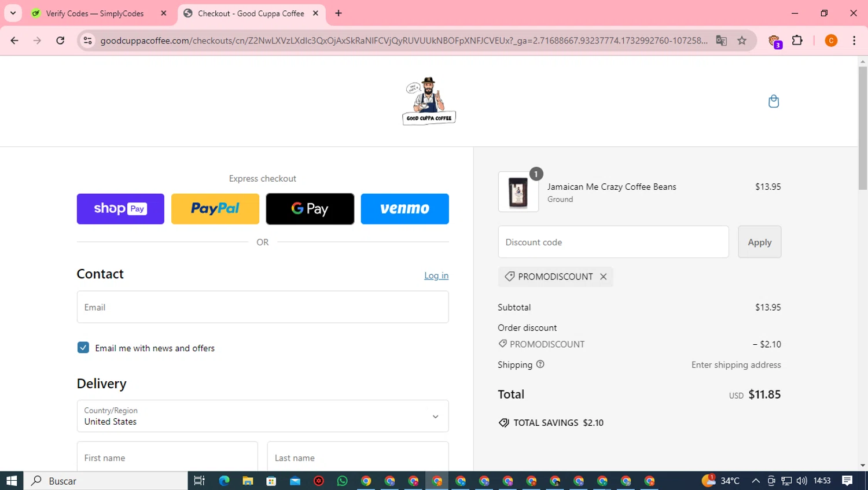Click the TOTAL SAVINGS $2.10 label
This screenshot has width=868, height=490.
coord(551,423)
